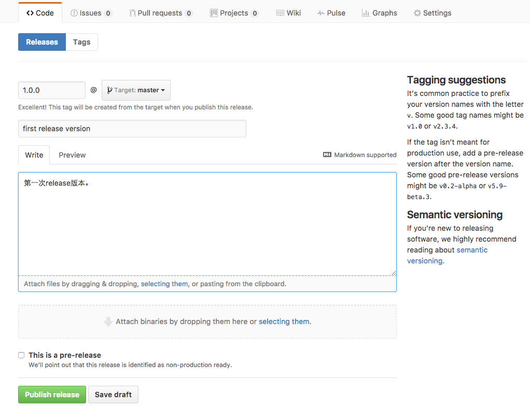Click the tag version input field
Screen dimensions: 530x420
52,90
